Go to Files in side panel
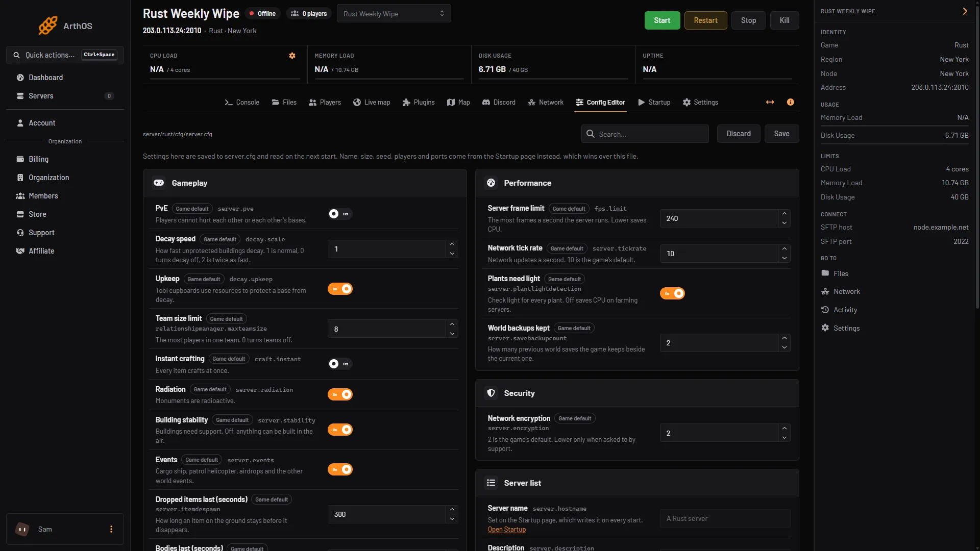The width and height of the screenshot is (980, 551). pyautogui.click(x=835, y=273)
